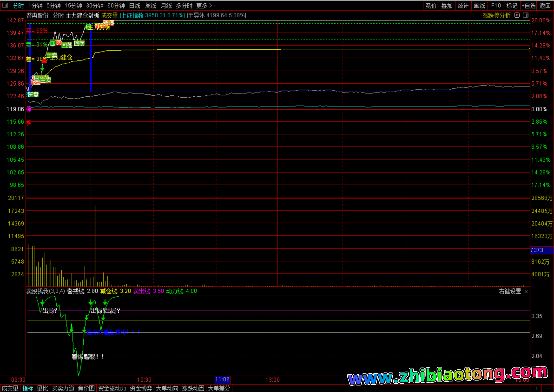This screenshot has width=554, height=392.
Task: Open the 叠加 overlay option
Action: (x=447, y=6)
